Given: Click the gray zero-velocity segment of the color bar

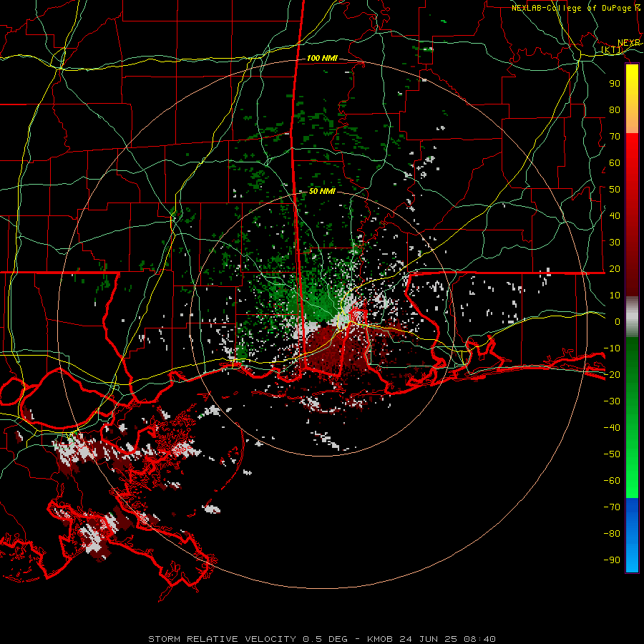Looking at the screenshot, I should [x=632, y=317].
